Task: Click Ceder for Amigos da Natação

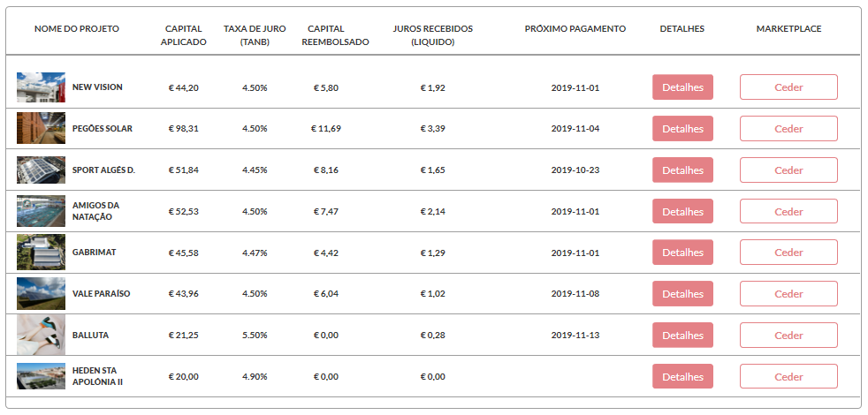Action: coord(788,212)
